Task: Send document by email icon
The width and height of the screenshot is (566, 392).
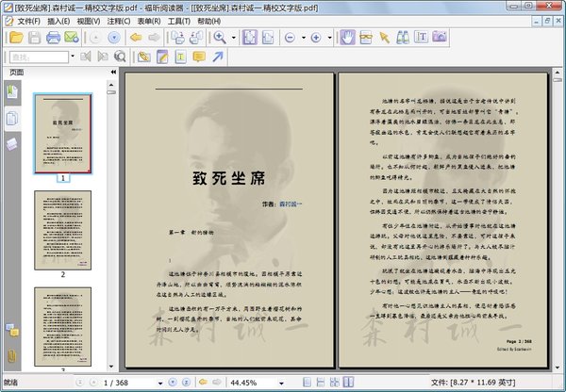Action: pos(72,38)
